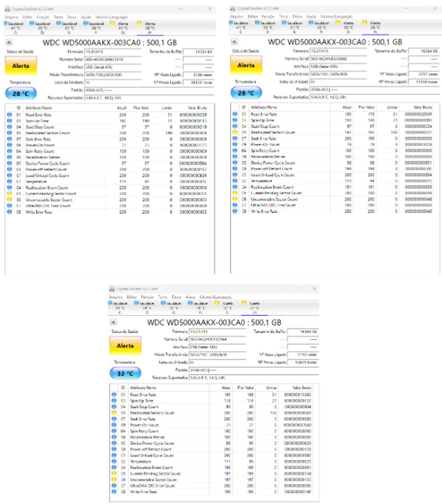
Task: Click Firmware field 15.01H15 in top-left window
Action: click(x=113, y=52)
